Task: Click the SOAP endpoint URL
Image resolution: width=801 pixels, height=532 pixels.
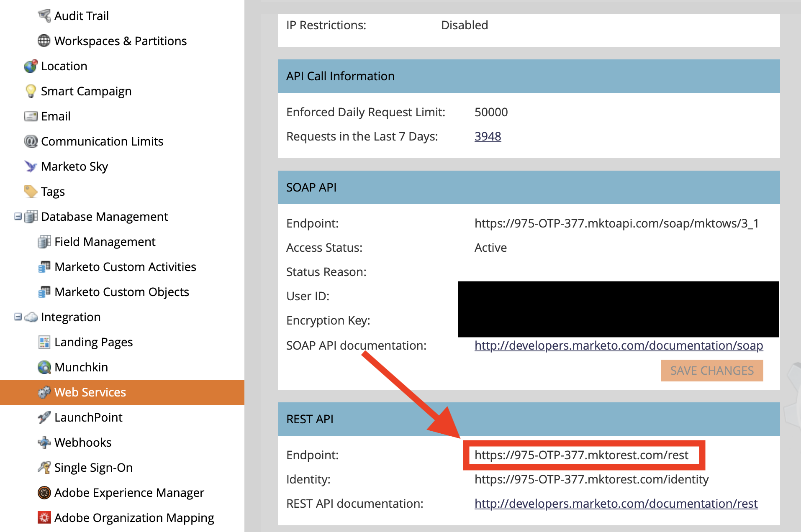Action: (616, 223)
